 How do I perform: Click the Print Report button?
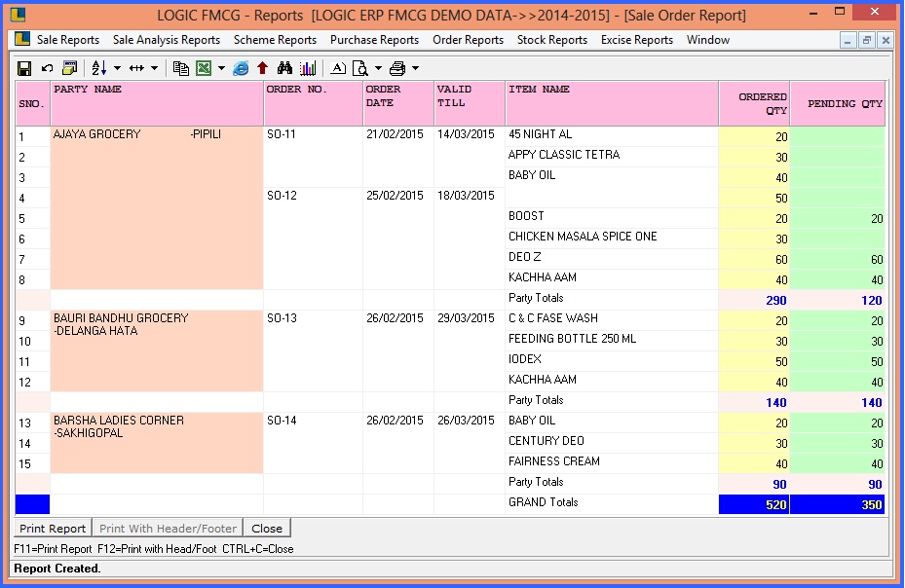click(51, 528)
